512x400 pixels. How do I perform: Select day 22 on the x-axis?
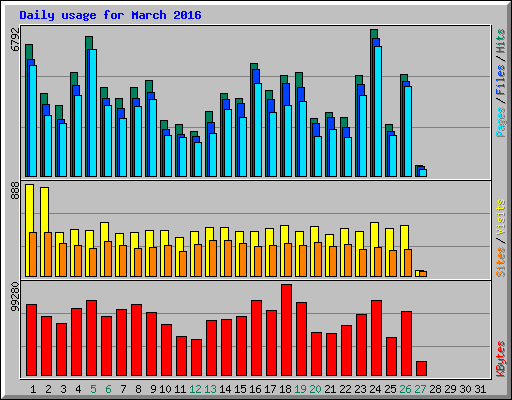pos(345,389)
